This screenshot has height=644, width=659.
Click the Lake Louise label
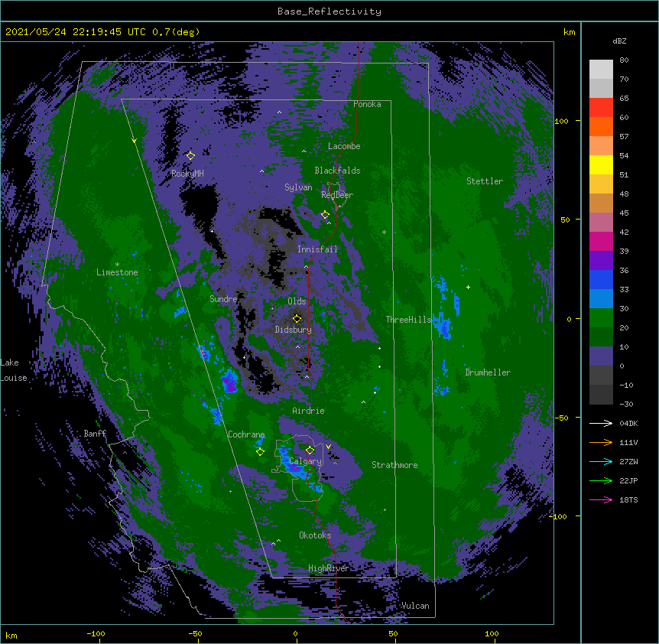[12, 370]
